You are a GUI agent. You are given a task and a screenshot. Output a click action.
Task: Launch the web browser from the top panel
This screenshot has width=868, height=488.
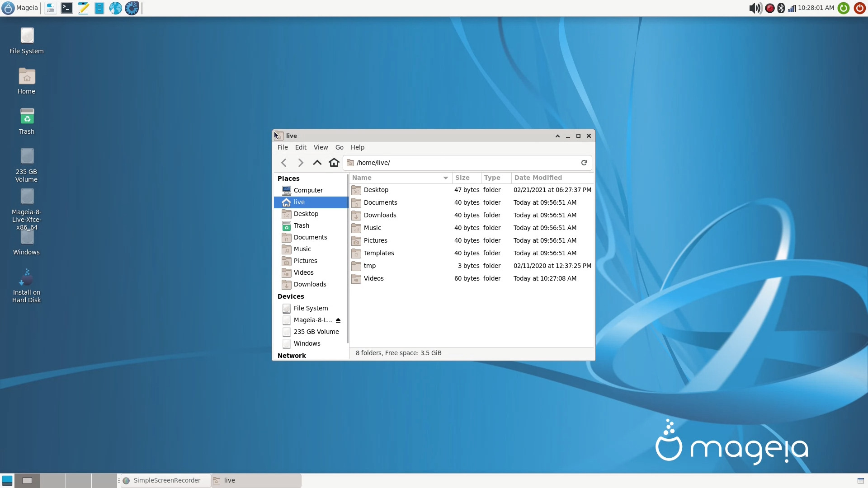coord(115,8)
